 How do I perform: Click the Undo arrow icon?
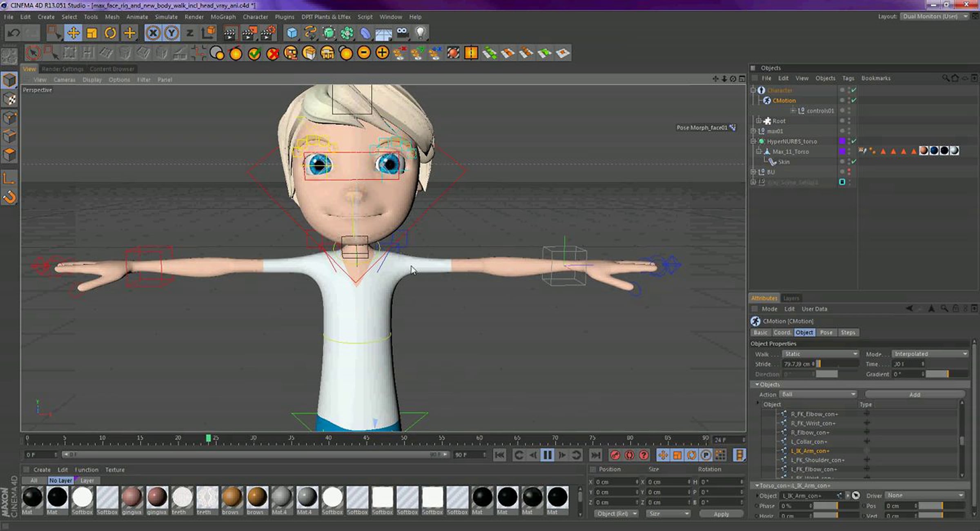pyautogui.click(x=13, y=33)
